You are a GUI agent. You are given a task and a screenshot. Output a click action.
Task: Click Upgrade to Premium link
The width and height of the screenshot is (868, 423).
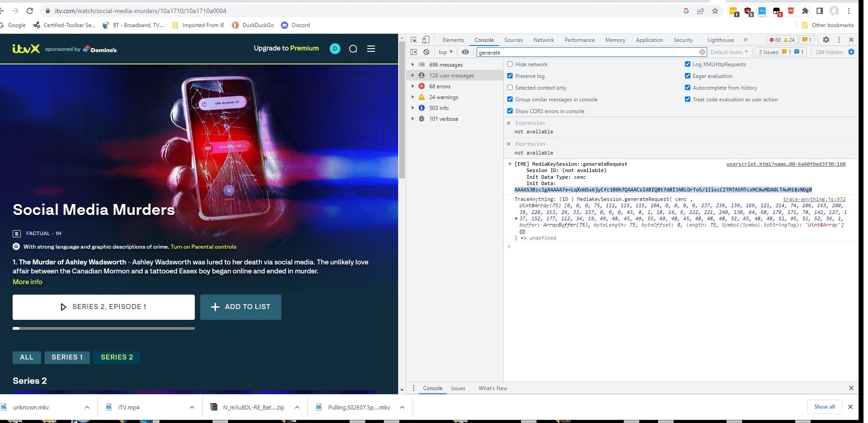pos(286,48)
